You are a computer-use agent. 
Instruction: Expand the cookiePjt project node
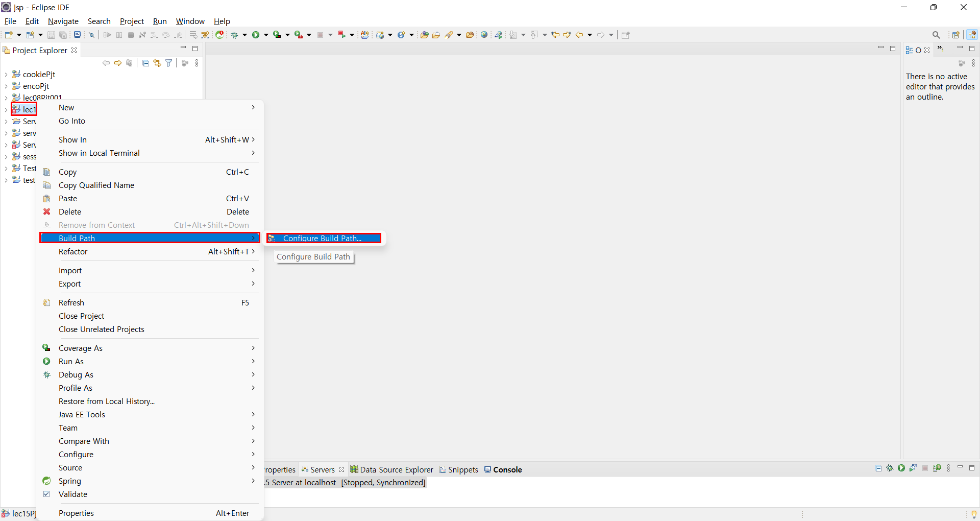6,75
